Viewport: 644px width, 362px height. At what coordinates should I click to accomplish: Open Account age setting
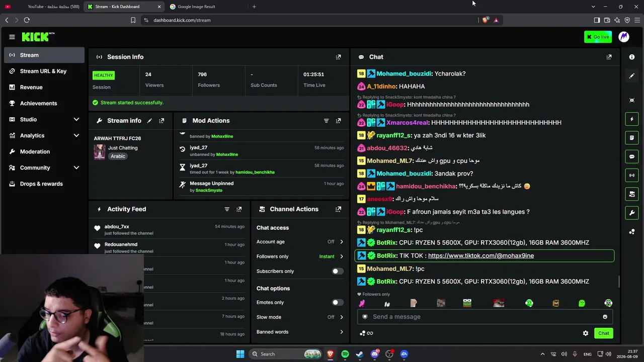[300, 242]
